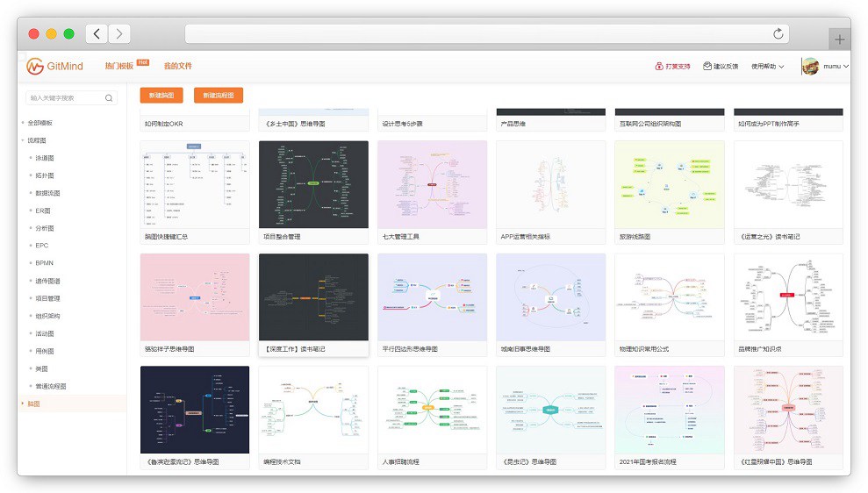Click the 新建脑图 button
The image size is (868, 493).
tap(161, 96)
